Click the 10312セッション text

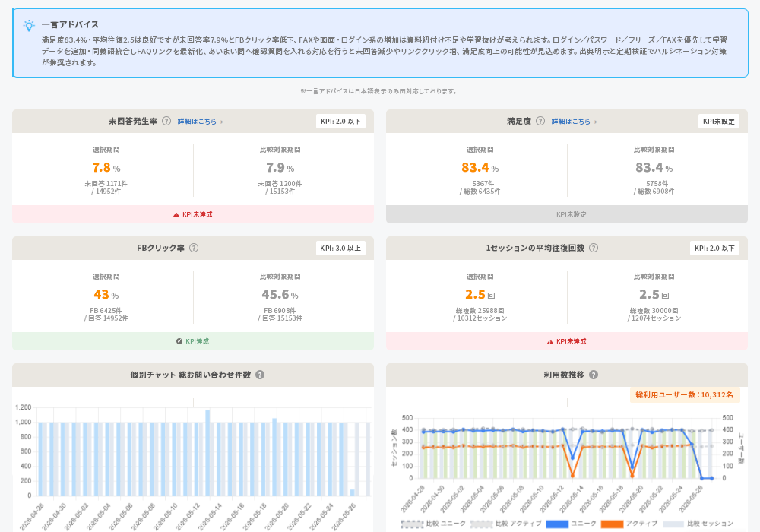480,318
